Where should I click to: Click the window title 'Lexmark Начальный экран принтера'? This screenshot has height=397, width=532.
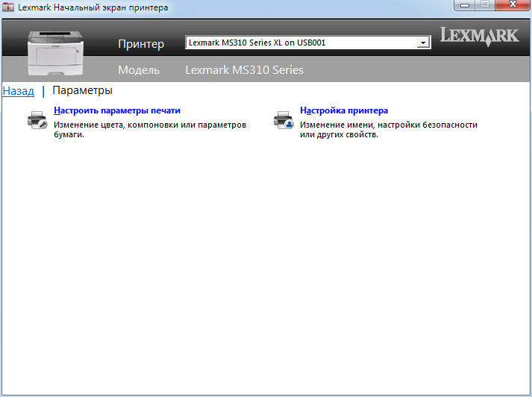[93, 7]
